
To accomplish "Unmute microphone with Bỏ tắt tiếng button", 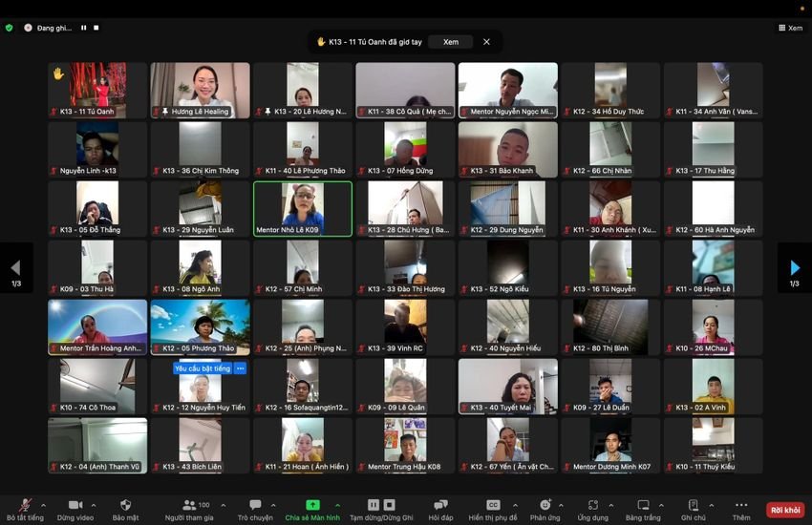I will [x=24, y=505].
